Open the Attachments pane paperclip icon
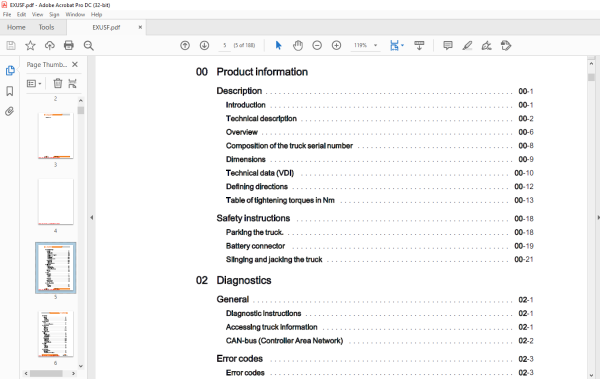Screen dimensions: 600x379 tap(10, 111)
